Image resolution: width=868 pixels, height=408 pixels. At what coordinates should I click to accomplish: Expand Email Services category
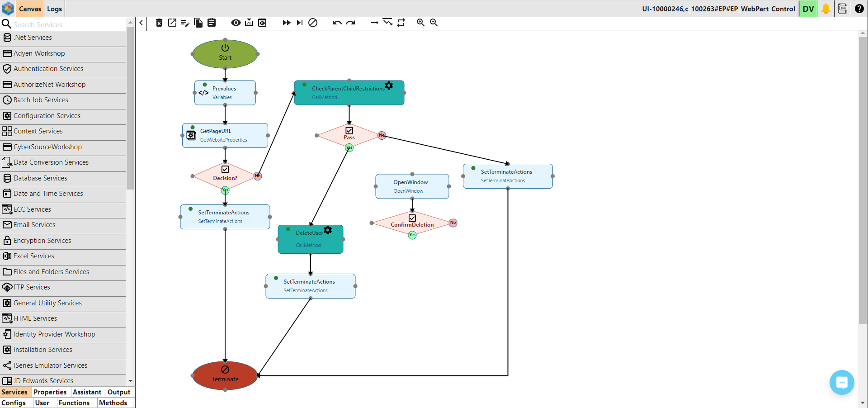63,225
